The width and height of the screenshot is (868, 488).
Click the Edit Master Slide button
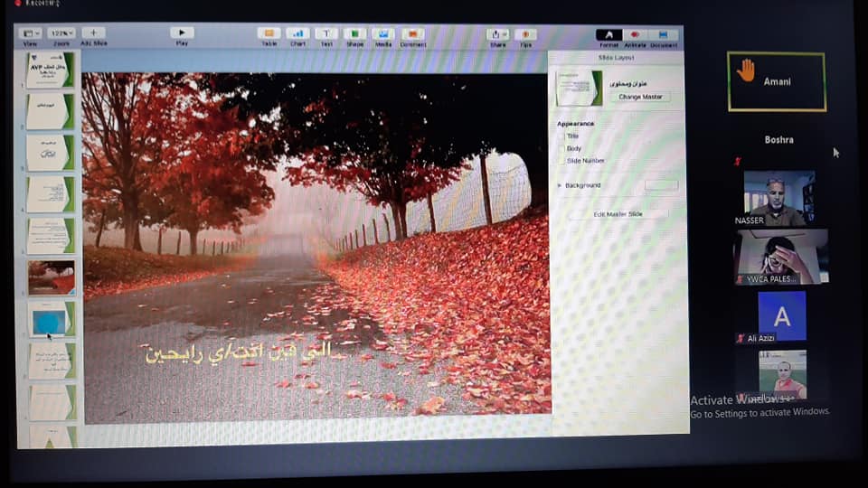point(618,214)
